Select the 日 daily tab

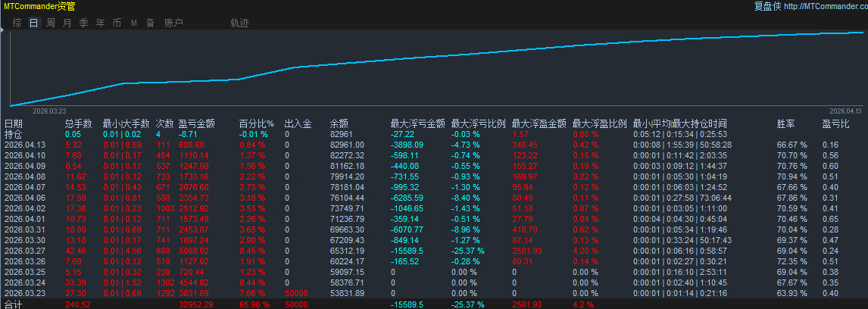pyautogui.click(x=33, y=23)
